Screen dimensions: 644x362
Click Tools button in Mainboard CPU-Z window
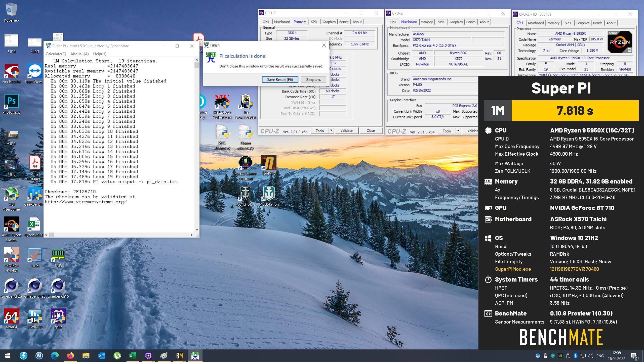click(x=447, y=131)
